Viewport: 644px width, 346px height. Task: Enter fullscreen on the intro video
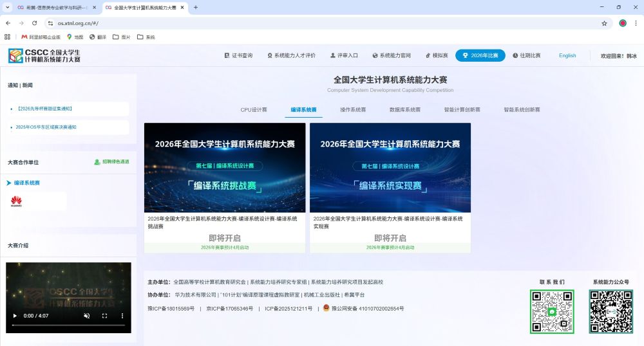tap(104, 316)
